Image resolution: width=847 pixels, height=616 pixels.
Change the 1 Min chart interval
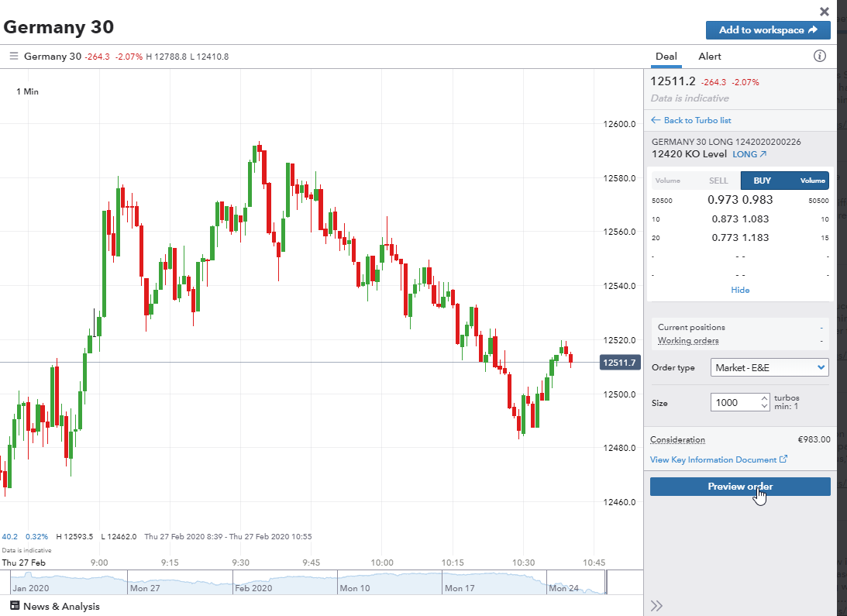(x=28, y=91)
